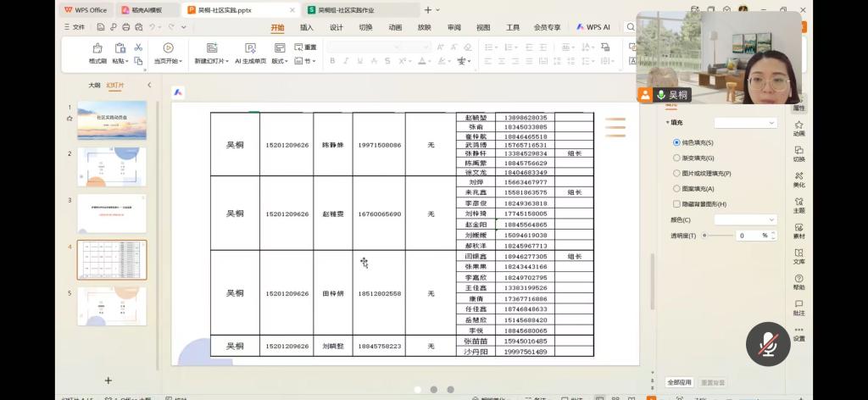The height and width of the screenshot is (400, 868).
Task: Select the Solid fill (纯色填充) radio button
Action: 676,143
